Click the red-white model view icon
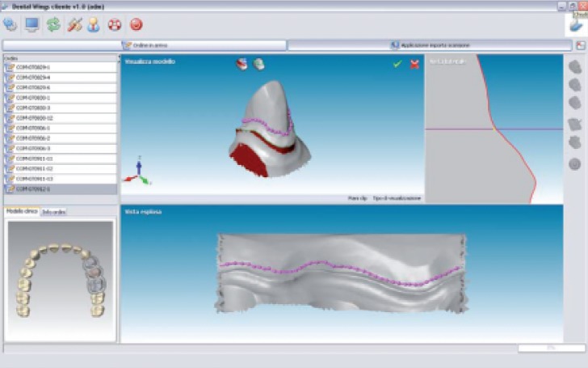588x368 pixels. [241, 64]
